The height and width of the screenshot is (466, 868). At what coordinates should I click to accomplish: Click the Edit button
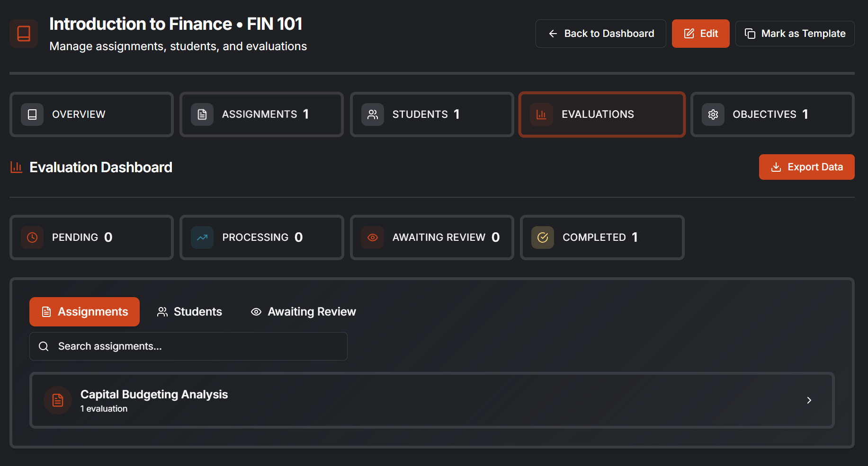point(701,34)
